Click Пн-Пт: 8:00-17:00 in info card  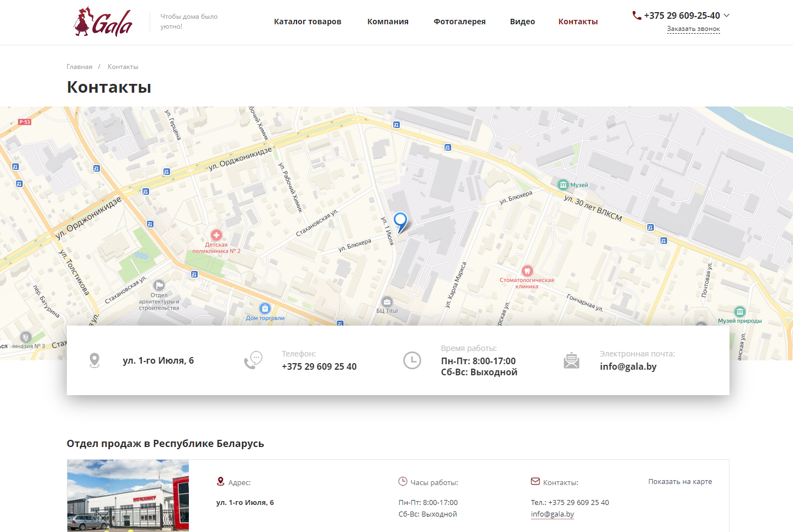[478, 361]
